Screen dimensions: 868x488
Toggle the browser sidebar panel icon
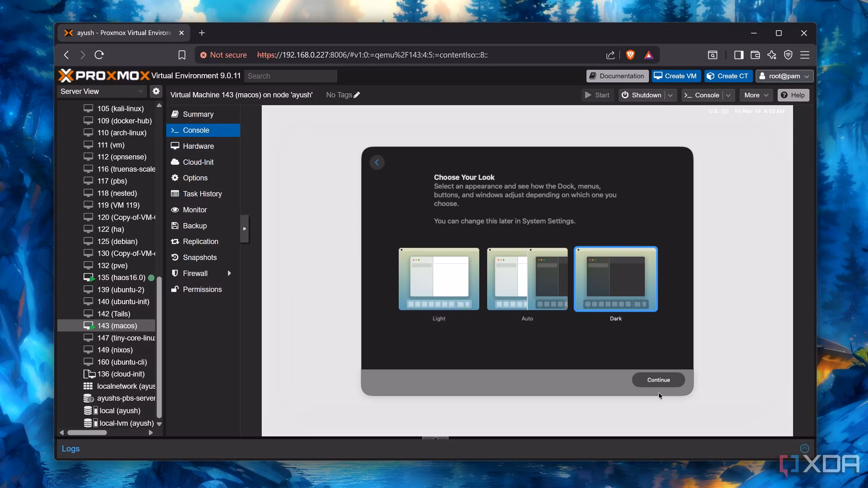(739, 55)
